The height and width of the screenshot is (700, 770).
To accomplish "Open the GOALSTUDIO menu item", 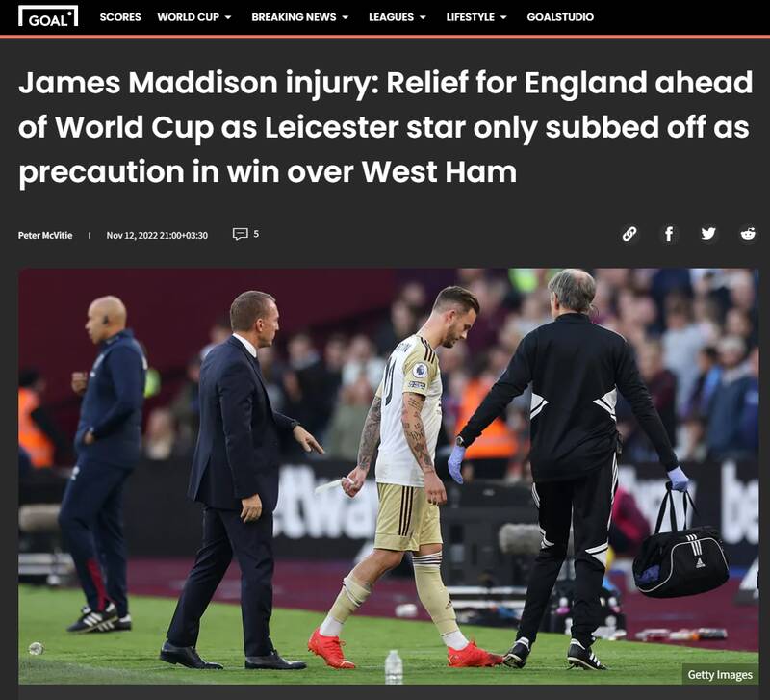I will tap(560, 17).
